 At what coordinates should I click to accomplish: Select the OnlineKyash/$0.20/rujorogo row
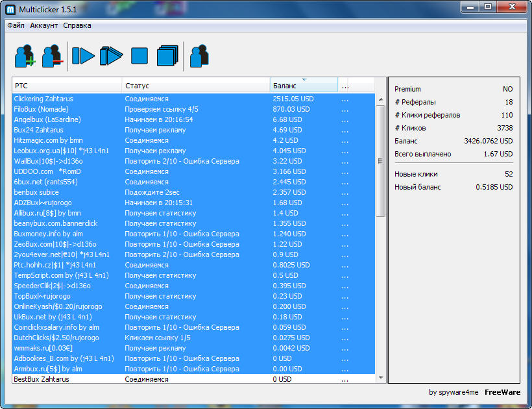tap(194, 306)
